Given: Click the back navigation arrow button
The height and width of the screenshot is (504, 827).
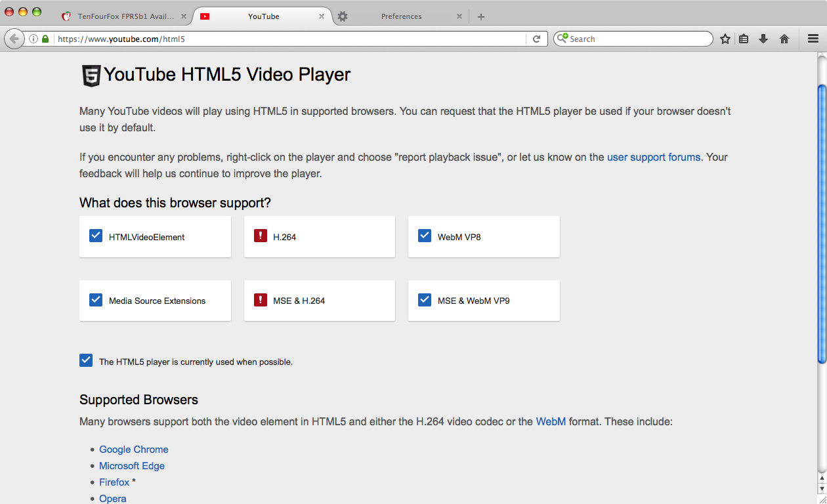Looking at the screenshot, I should pyautogui.click(x=14, y=39).
